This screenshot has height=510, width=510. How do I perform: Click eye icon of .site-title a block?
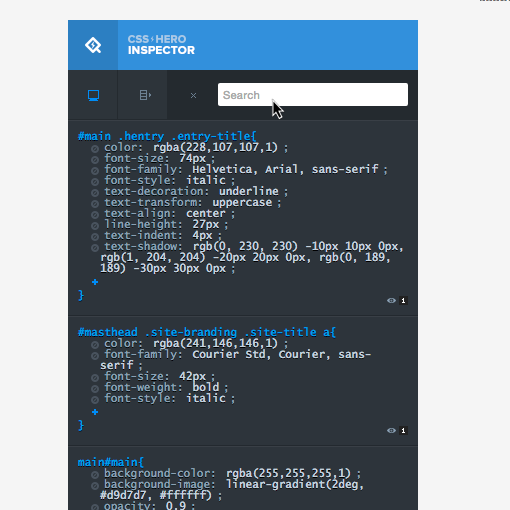point(391,431)
